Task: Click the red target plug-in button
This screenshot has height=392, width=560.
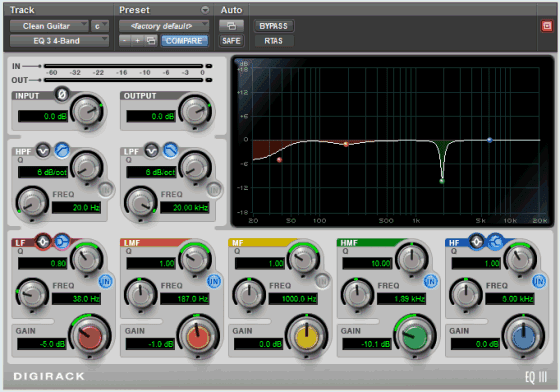Action: (547, 26)
